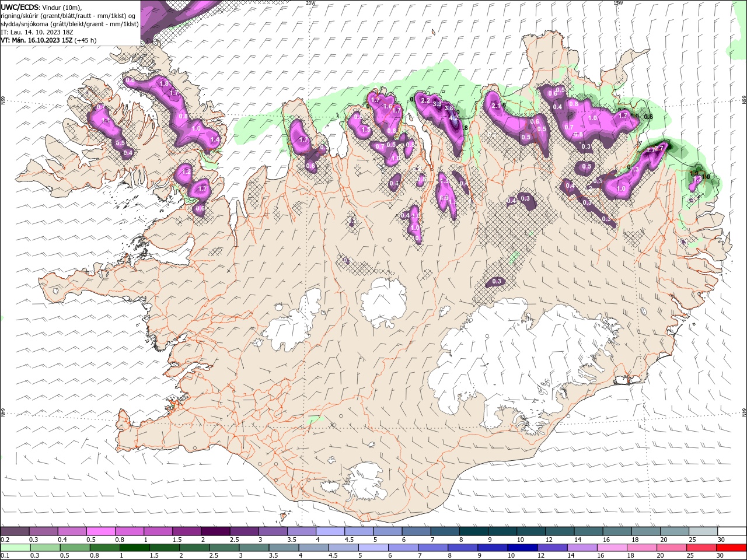
Task: Click the 'VT: Mán. 16.10.2023 15Z' valid time
Action: pos(37,40)
